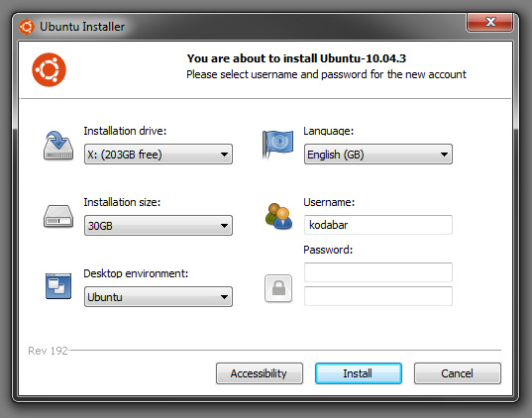The width and height of the screenshot is (532, 418).
Task: Focus the first Password field
Action: tap(378, 272)
